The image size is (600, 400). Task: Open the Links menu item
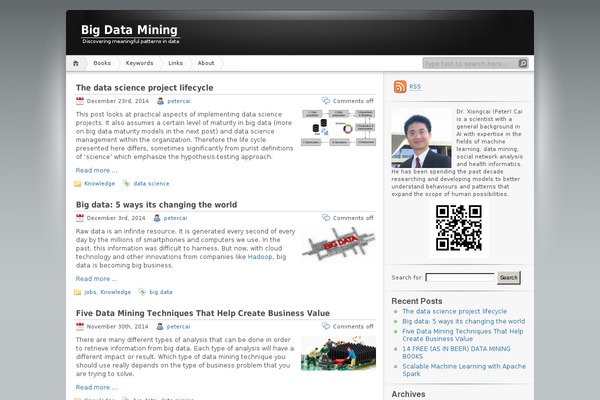[x=175, y=63]
